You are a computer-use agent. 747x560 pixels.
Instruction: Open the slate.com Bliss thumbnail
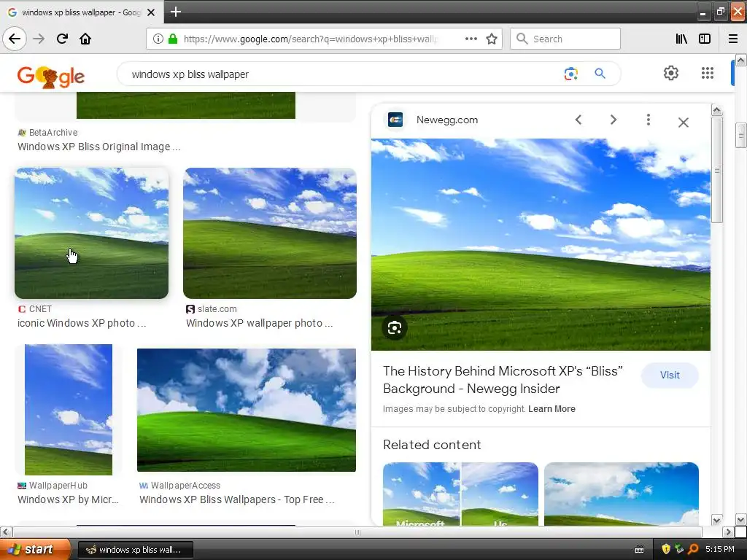pyautogui.click(x=270, y=233)
